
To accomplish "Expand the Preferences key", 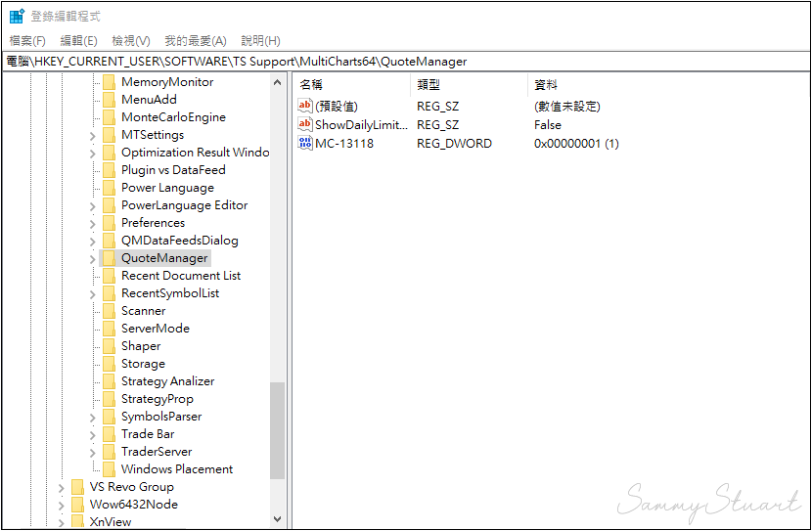I will pos(93,224).
